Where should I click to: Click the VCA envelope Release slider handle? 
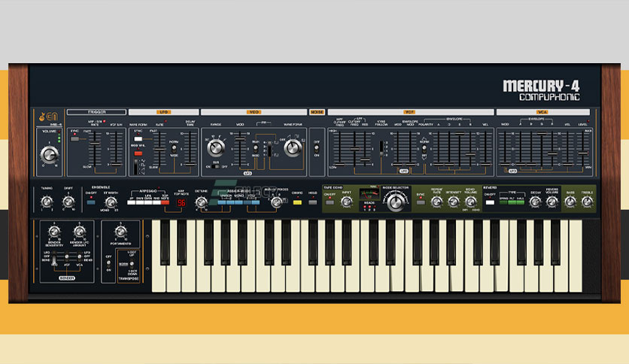pyautogui.click(x=552, y=153)
